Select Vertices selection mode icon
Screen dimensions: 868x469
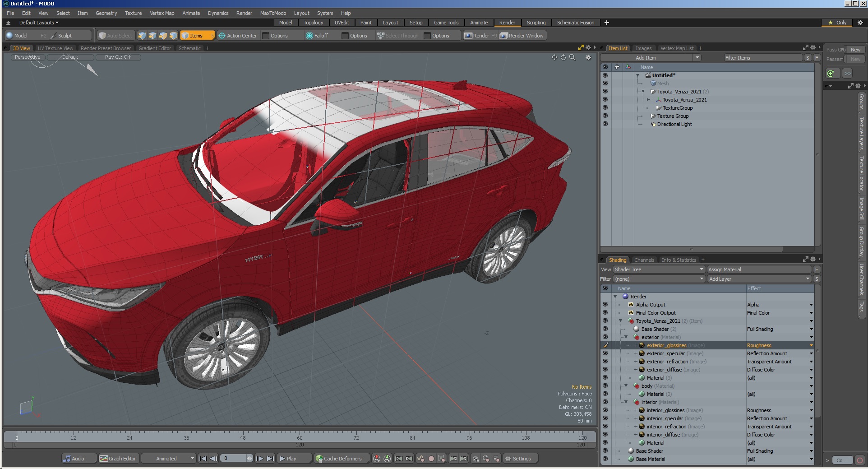coord(142,36)
